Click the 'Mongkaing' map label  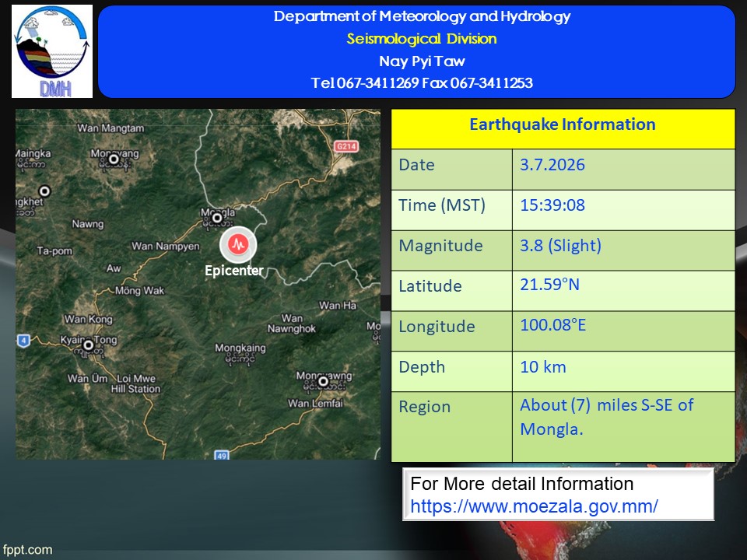point(240,348)
